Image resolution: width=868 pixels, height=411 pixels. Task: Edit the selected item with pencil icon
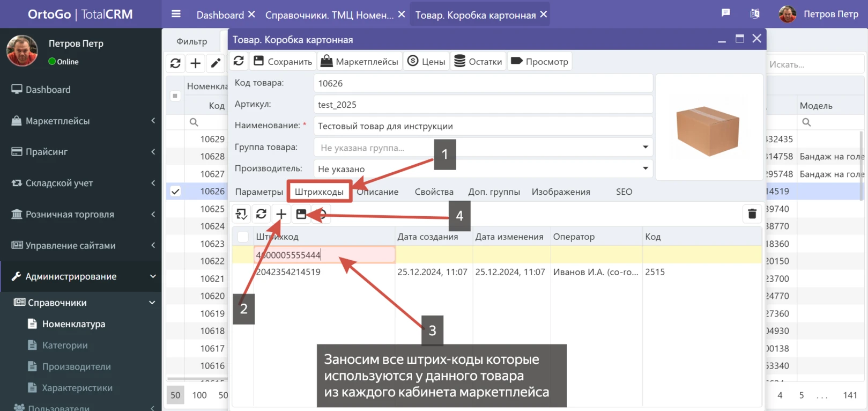point(216,63)
